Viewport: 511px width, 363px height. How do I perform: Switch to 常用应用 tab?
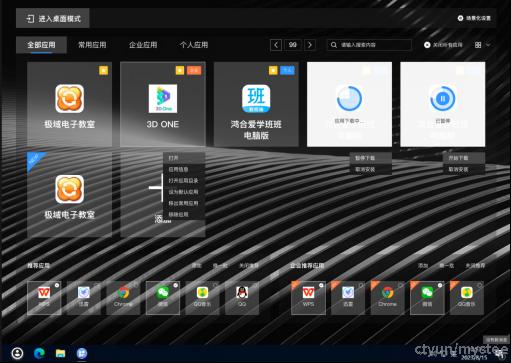coord(92,45)
